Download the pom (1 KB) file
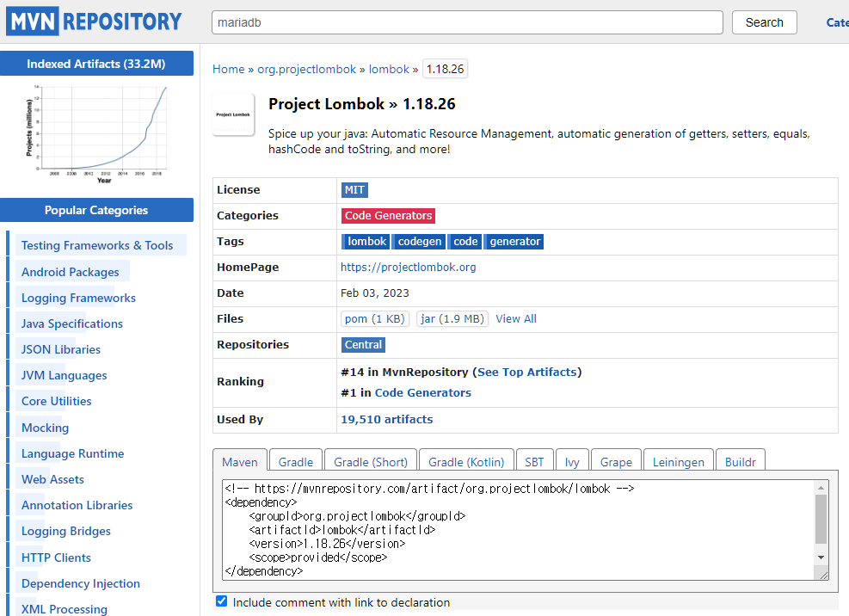The height and width of the screenshot is (616, 849). [x=375, y=318]
